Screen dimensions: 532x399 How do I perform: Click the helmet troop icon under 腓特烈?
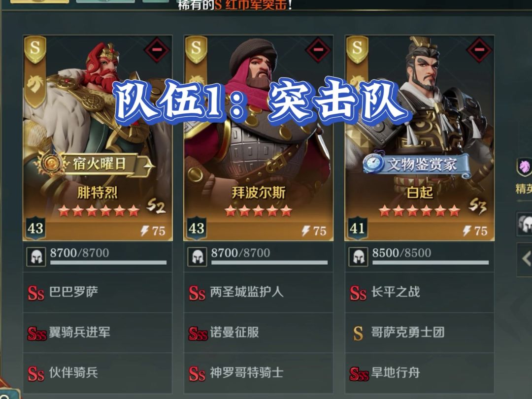click(x=36, y=257)
